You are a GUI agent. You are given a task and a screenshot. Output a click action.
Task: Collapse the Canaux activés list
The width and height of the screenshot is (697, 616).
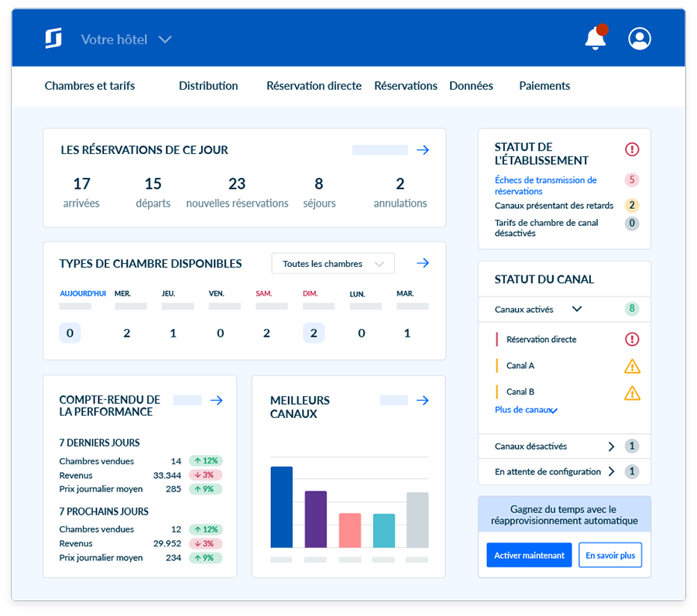tap(576, 309)
